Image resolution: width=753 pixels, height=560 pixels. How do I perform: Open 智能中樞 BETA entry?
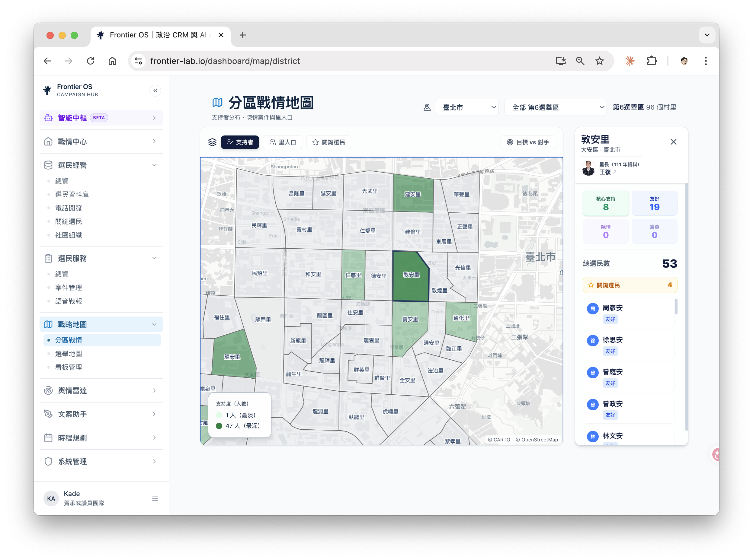pyautogui.click(x=101, y=118)
